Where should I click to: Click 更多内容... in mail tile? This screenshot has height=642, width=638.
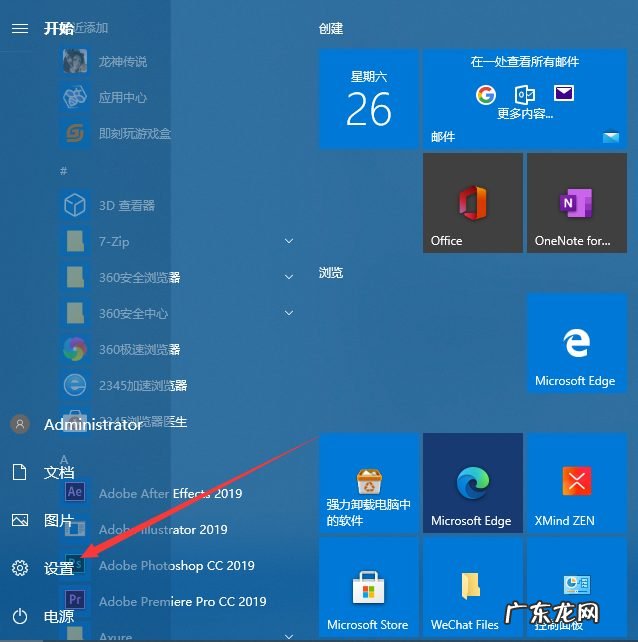[525, 113]
